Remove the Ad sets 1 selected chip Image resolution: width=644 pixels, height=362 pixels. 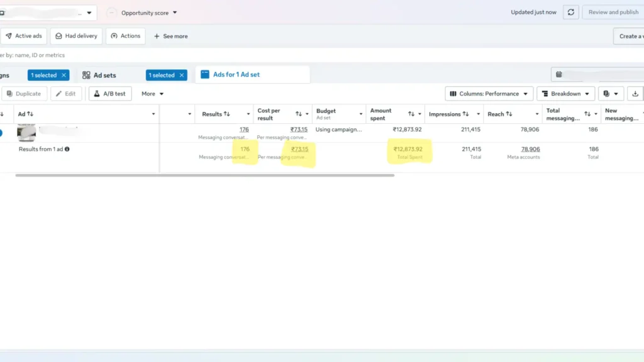click(182, 75)
